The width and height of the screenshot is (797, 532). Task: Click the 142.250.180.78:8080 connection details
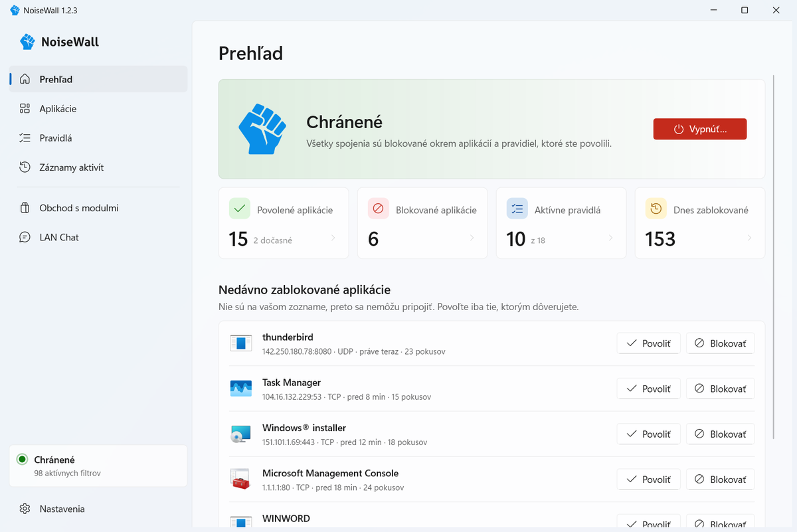click(354, 351)
